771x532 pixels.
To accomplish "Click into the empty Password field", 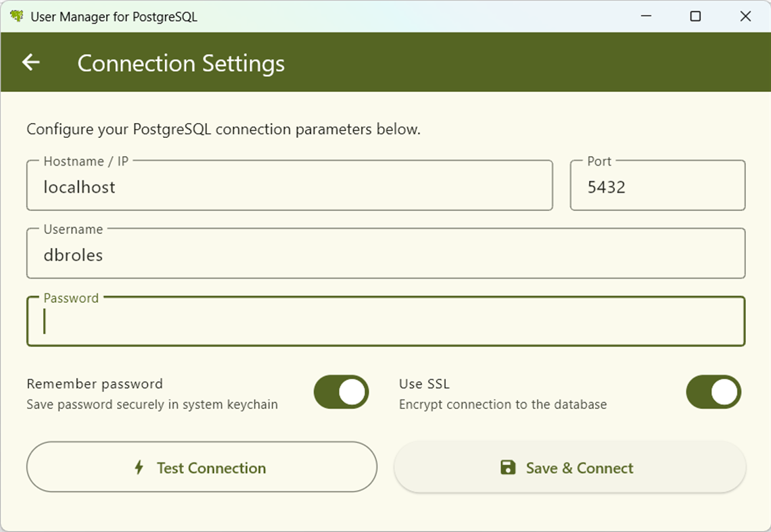I will 386,321.
